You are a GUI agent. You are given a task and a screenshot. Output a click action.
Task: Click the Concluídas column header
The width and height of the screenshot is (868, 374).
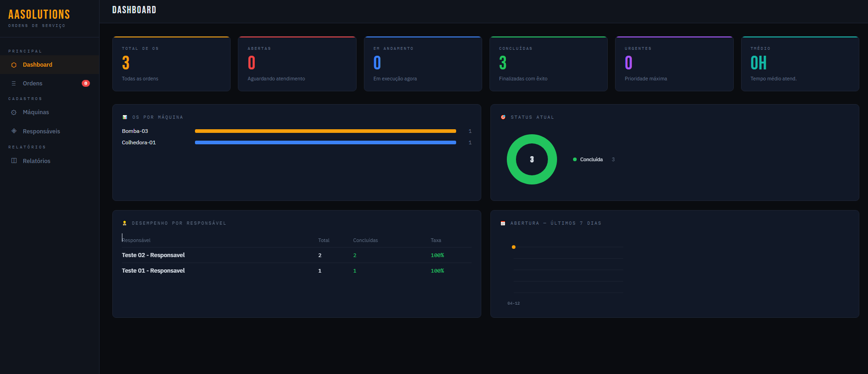365,240
